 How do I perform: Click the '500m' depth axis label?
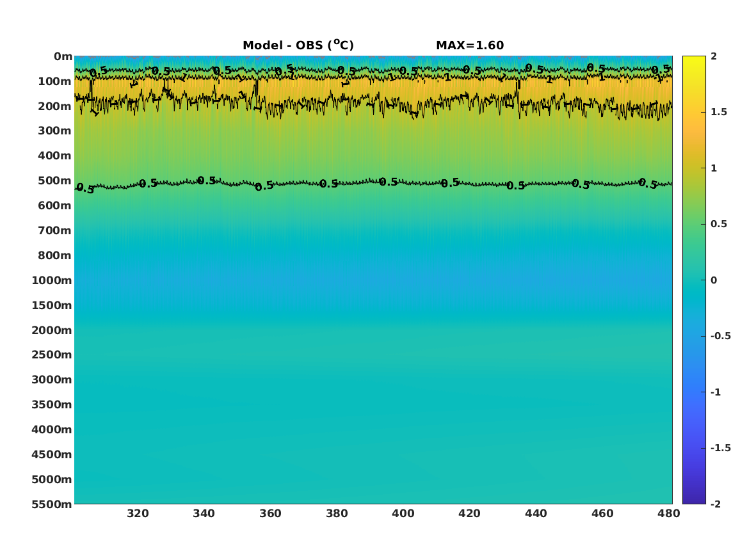[55, 181]
